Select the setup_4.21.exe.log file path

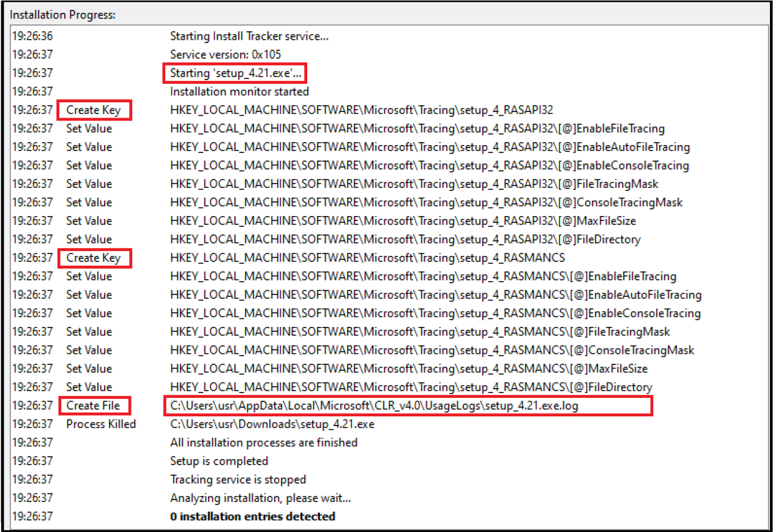(x=408, y=406)
